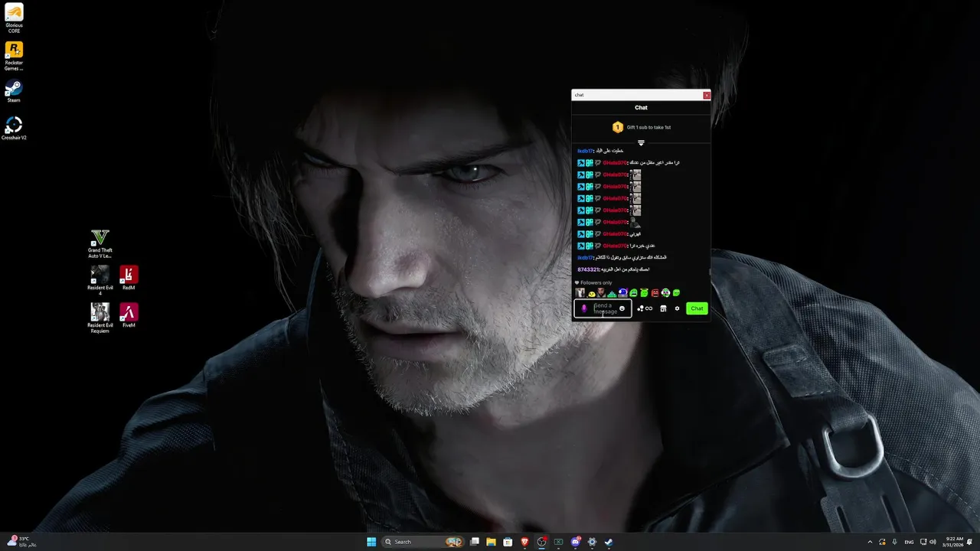Open the weather widget showing 33°C
The width and height of the screenshot is (980, 551).
21,542
